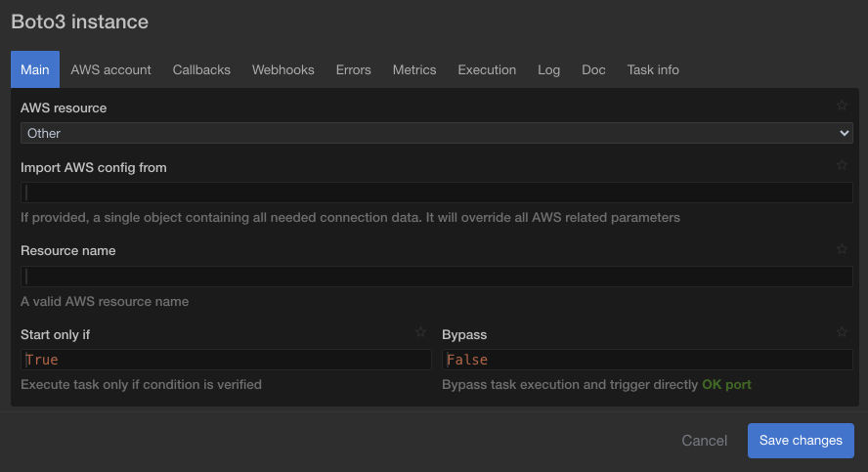Edit the Start only if True field

[x=226, y=360]
